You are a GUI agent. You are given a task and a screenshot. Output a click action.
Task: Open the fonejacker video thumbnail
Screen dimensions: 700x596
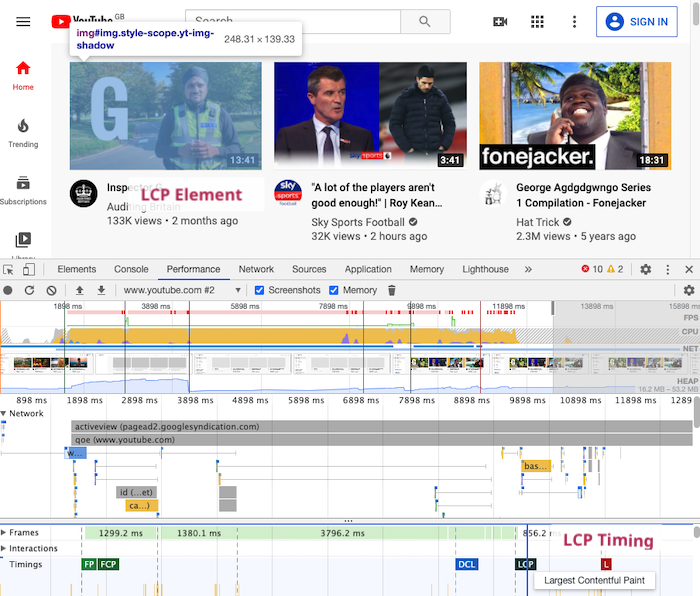click(575, 116)
